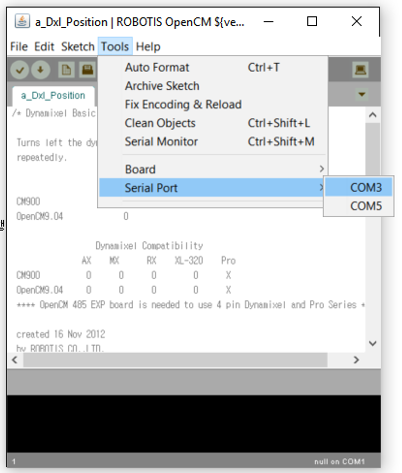Click the New sketch page icon
Viewport: 402px width, 473px height.
[x=66, y=70]
